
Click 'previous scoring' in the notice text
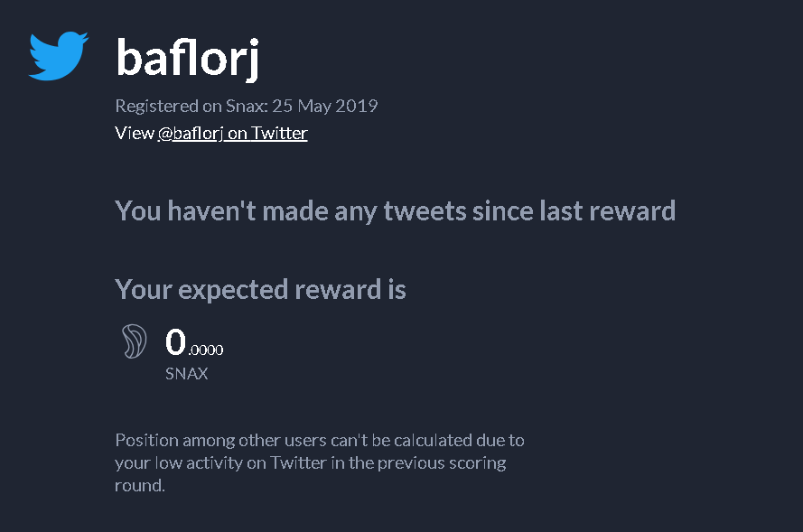pyautogui.click(x=442, y=462)
